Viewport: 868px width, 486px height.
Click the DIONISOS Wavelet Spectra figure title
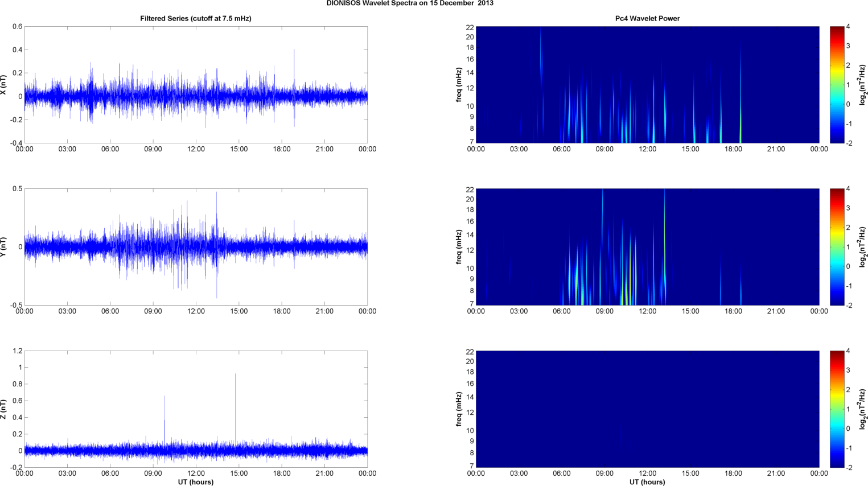tap(410, 3)
